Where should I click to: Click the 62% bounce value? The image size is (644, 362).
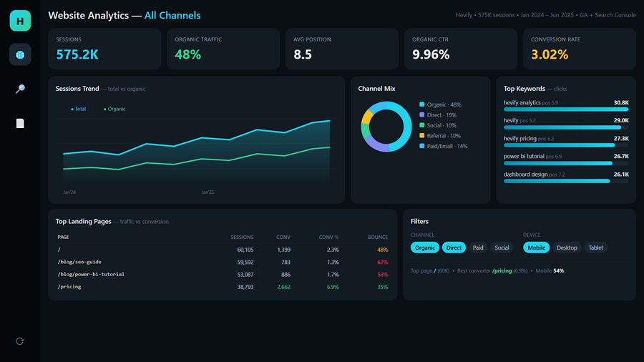382,262
